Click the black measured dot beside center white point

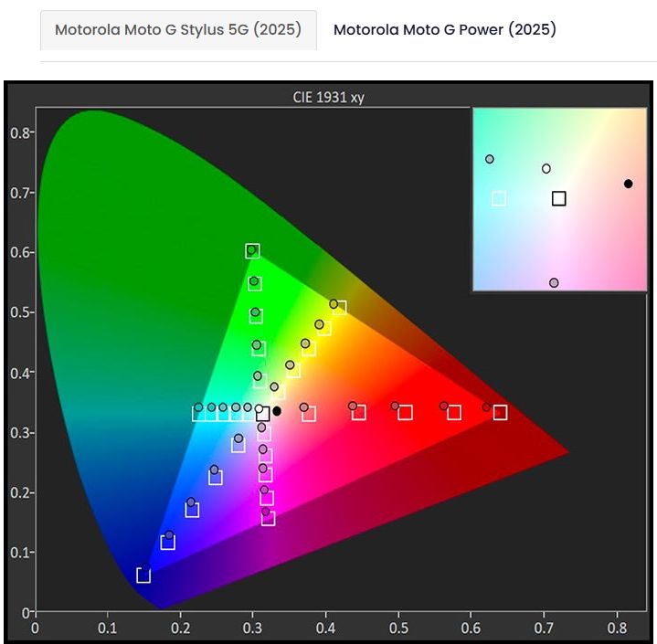pos(277,411)
